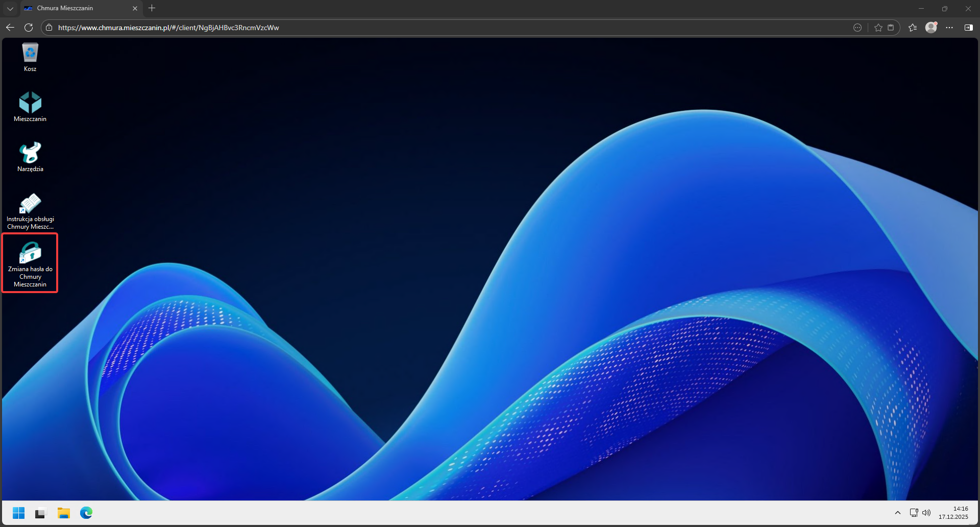Screen dimensions: 980x527
Task: Add this page to favorites with star
Action: (878, 28)
